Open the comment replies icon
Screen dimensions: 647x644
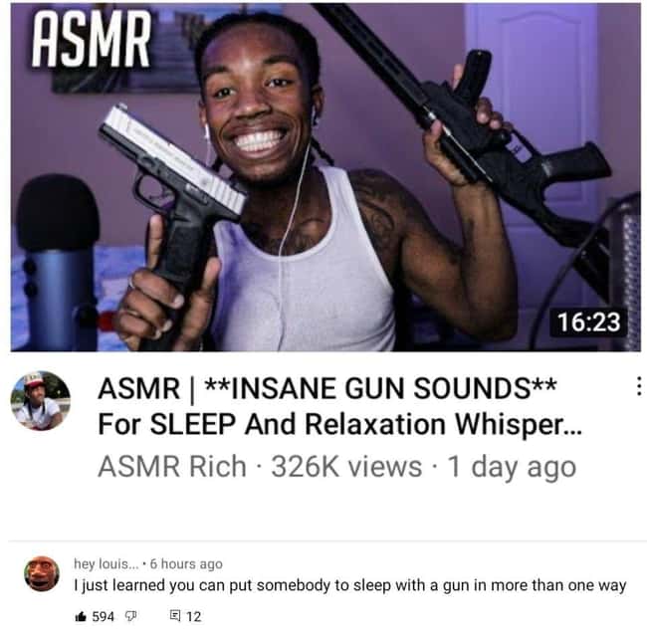(175, 616)
